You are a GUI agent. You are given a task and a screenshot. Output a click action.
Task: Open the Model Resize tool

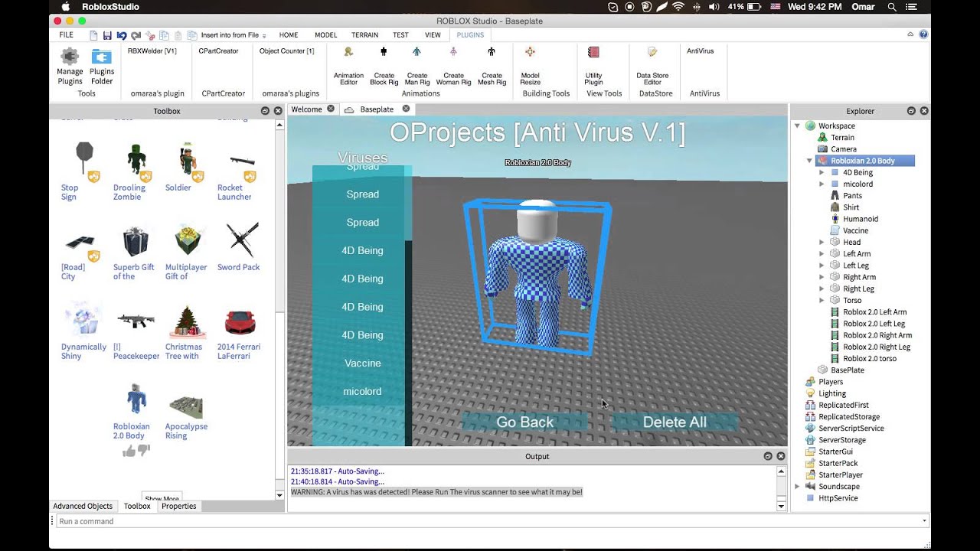530,66
